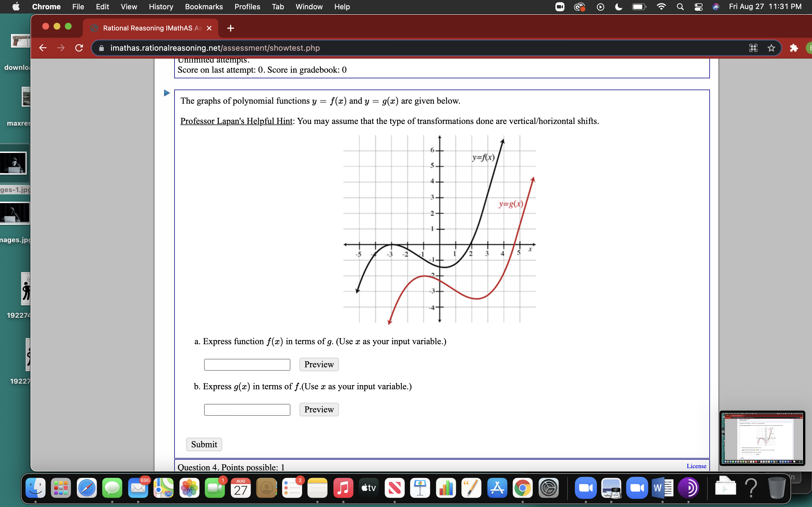Open the Music app in the Dock
Viewport: 812px width, 507px height.
coord(343,488)
